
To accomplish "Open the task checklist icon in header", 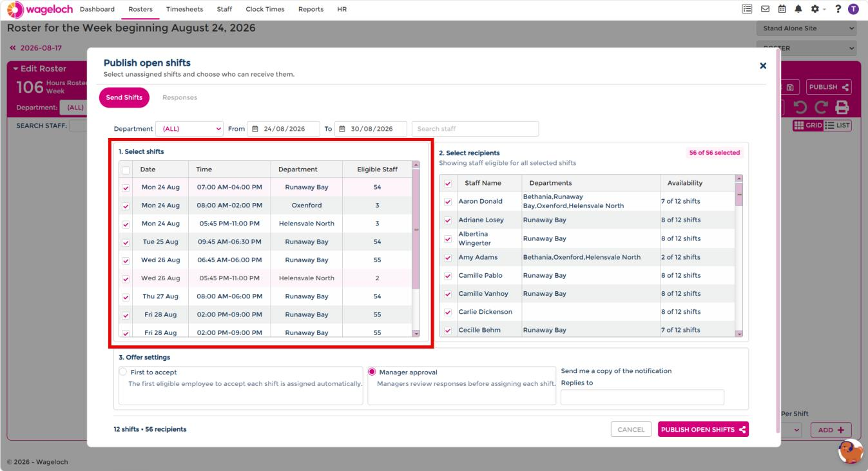I will coord(748,9).
